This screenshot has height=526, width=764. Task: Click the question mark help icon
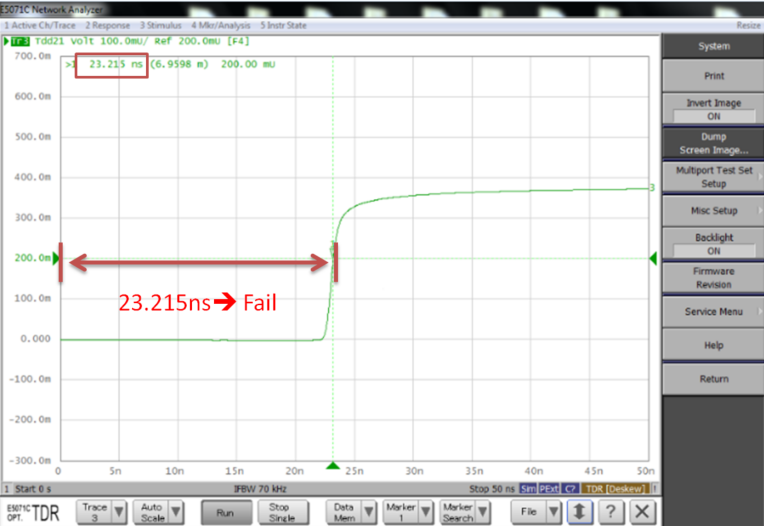[x=611, y=512]
